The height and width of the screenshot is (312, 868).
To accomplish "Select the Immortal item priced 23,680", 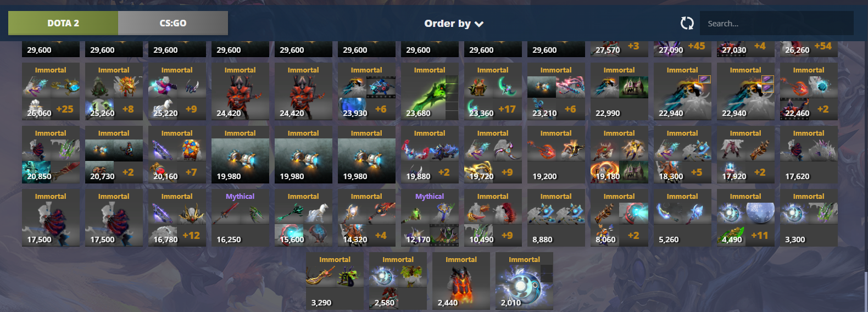I will coord(430,91).
